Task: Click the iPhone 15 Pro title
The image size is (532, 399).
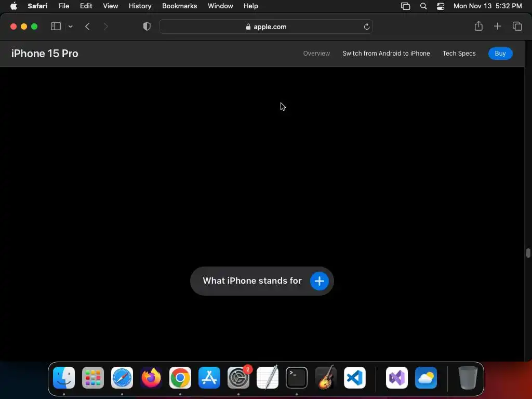Action: (45, 54)
